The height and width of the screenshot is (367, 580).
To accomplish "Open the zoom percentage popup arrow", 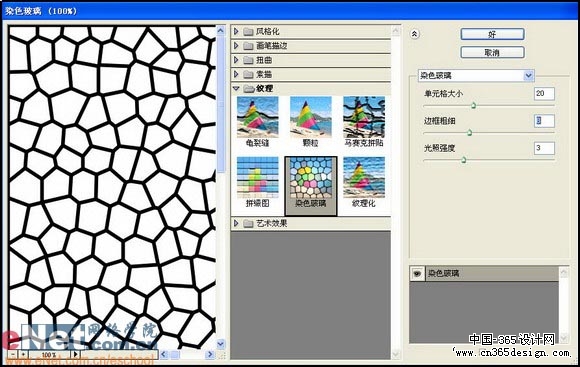I will click(75, 354).
